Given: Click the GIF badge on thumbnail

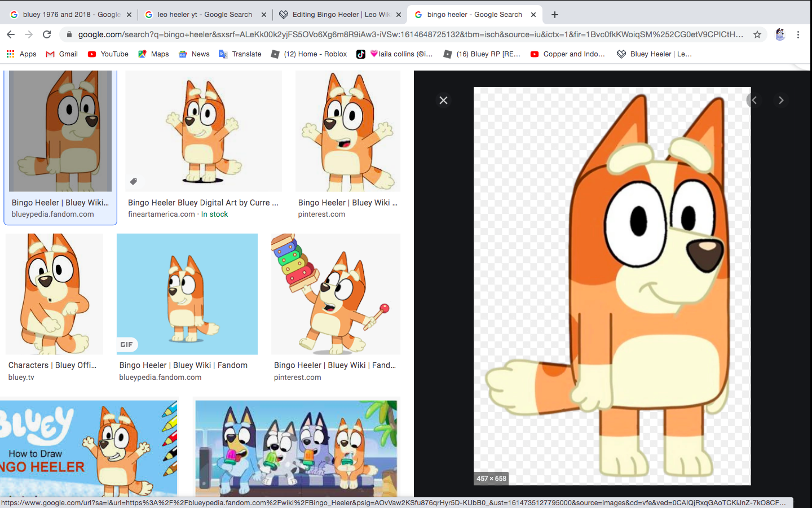Looking at the screenshot, I should (x=127, y=344).
